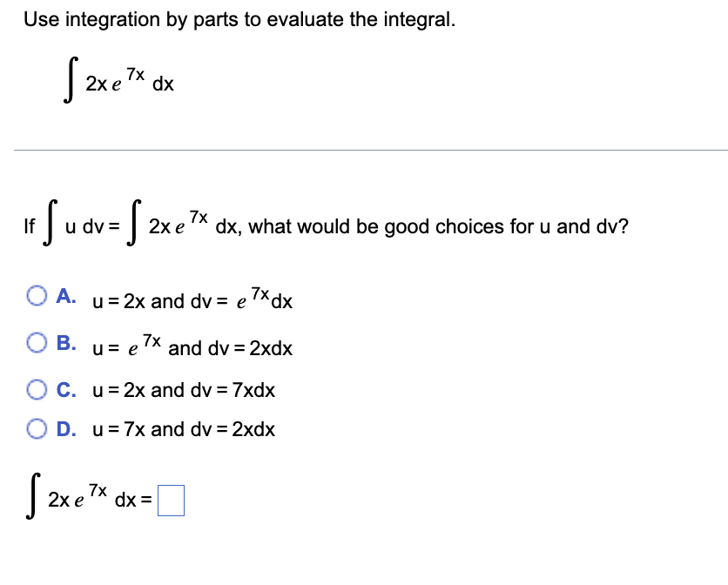Select radio button for option A
Screen dimensions: 728x585
point(36,297)
